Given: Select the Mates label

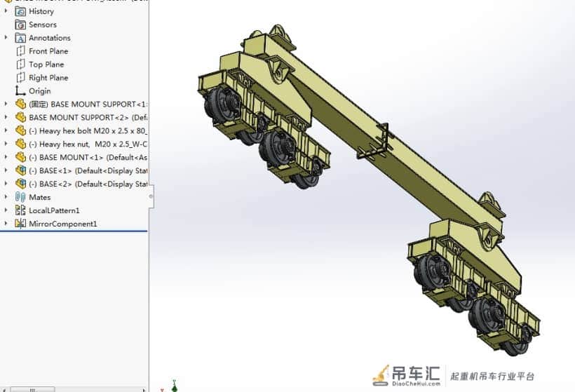Looking at the screenshot, I should 39,197.
